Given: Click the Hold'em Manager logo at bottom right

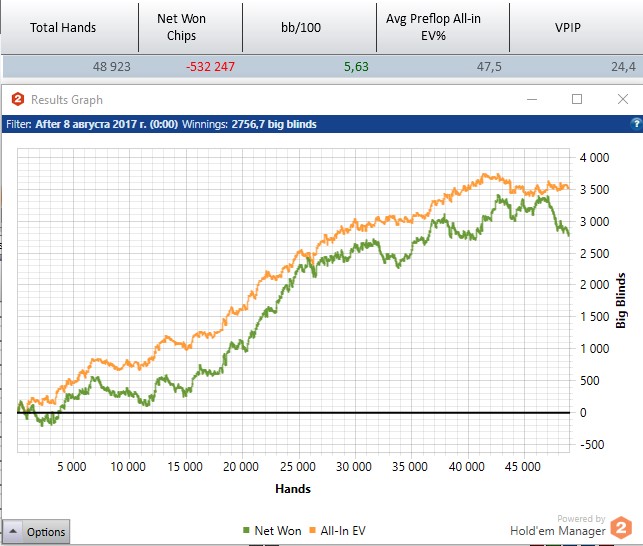Looking at the screenshot, I should [x=621, y=528].
